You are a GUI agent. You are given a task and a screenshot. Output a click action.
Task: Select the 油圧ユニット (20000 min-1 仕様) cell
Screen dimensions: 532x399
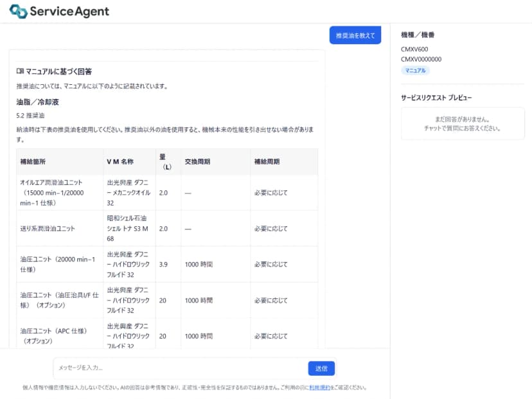tap(60, 264)
